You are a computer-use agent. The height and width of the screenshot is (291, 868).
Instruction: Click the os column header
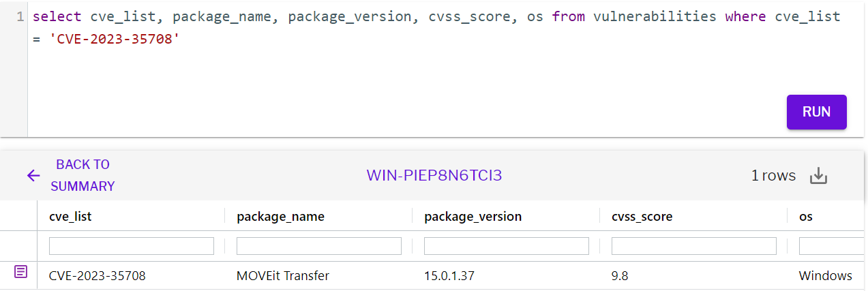805,217
